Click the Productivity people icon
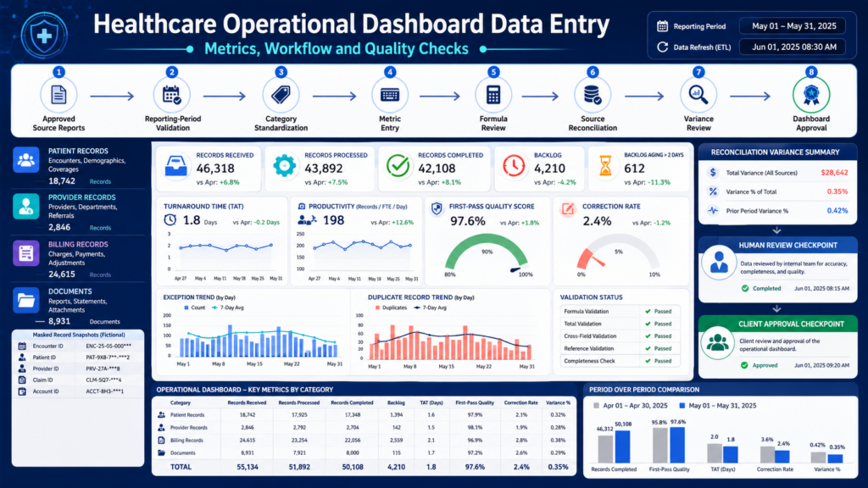Viewport: 868px width, 488px height. click(x=307, y=219)
